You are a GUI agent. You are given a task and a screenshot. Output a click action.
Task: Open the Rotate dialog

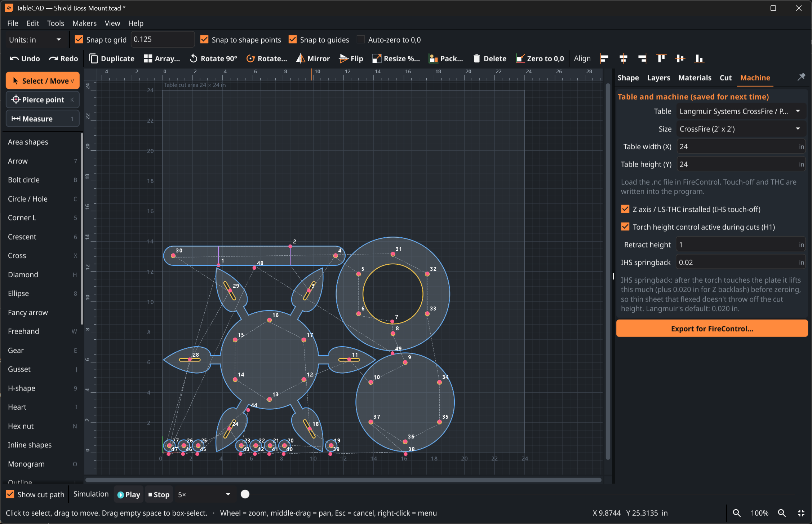tap(267, 58)
